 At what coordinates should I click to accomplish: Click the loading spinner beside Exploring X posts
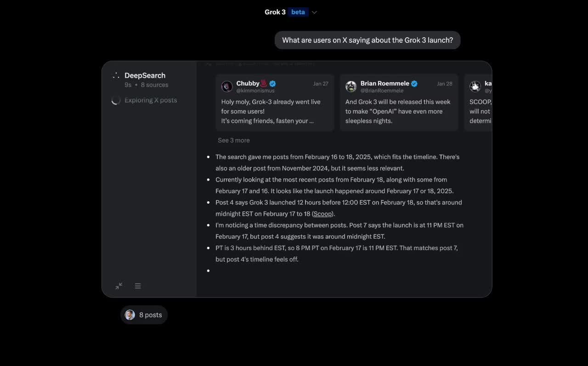[x=116, y=100]
